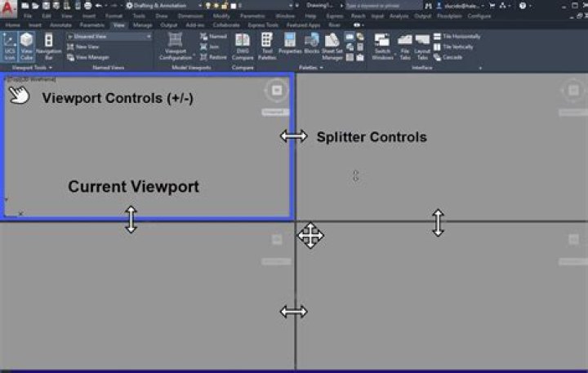Screen dimensions: 588x373
Task: Click the Redo arrow in quick access toolbar
Action: pos(114,6)
